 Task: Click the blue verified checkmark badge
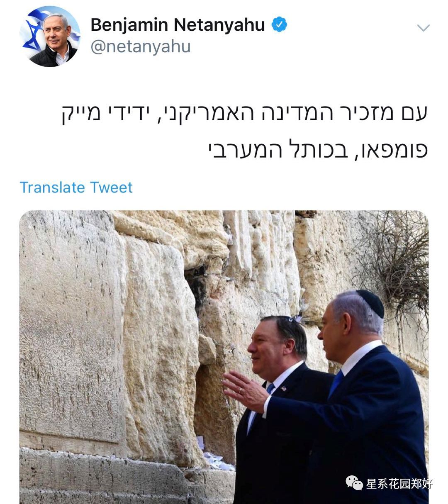pyautogui.click(x=279, y=25)
